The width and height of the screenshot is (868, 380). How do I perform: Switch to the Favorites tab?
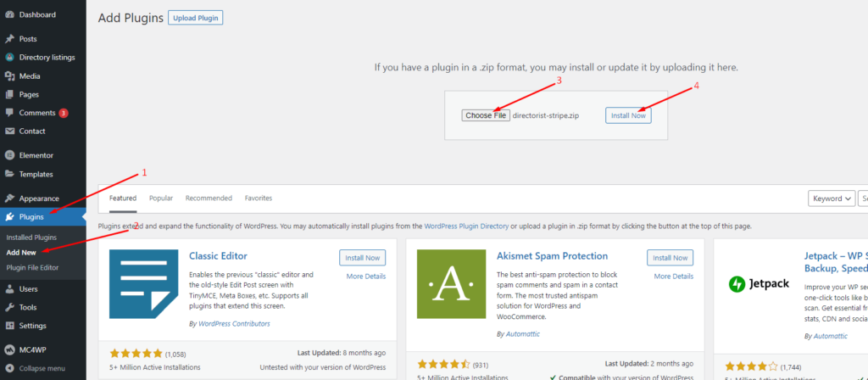point(259,198)
